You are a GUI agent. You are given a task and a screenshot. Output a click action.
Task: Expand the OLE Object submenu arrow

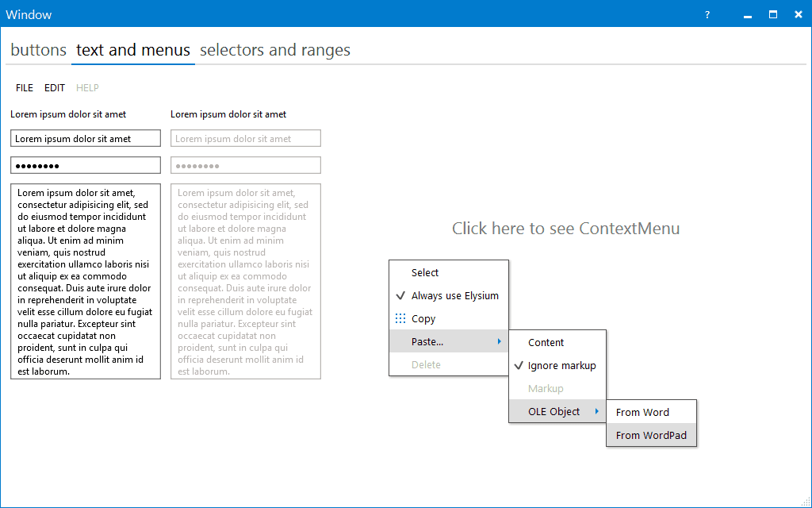pyautogui.click(x=596, y=411)
